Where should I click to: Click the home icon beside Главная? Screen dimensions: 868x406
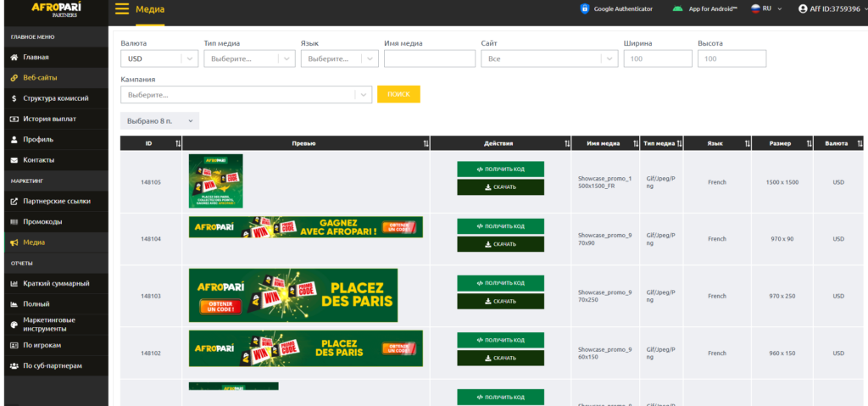click(14, 57)
